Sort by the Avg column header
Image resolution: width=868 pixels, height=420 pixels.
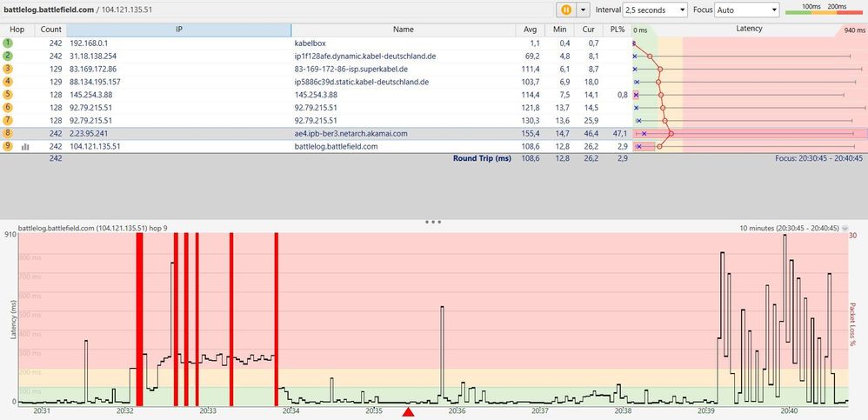530,30
